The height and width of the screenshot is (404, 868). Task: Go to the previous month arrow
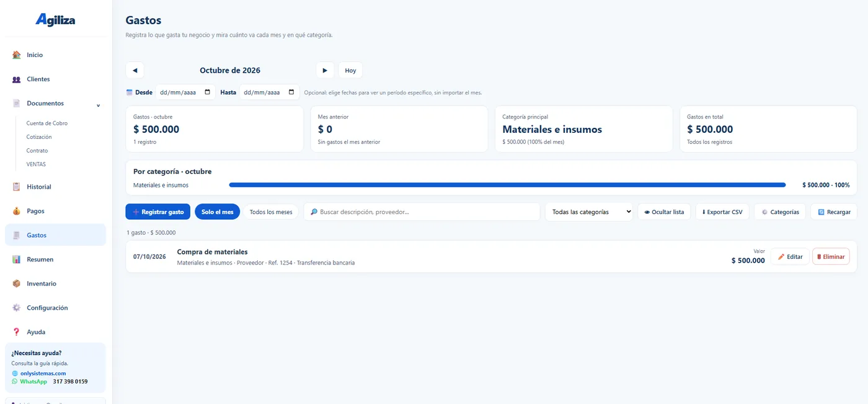click(x=135, y=70)
